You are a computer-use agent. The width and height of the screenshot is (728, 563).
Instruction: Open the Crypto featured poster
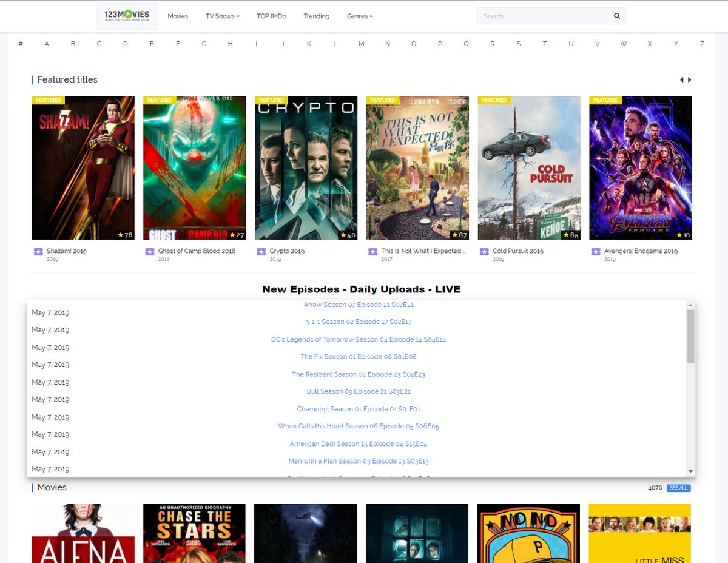(x=306, y=168)
